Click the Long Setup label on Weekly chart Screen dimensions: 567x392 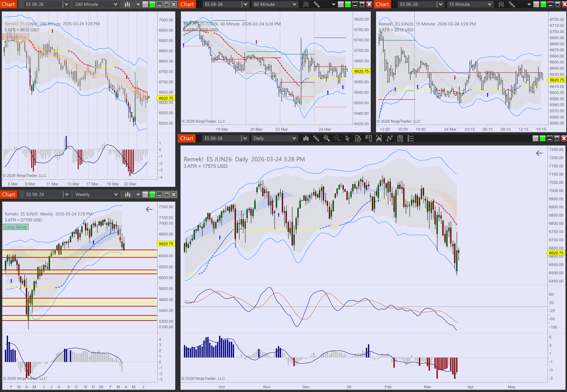click(x=15, y=227)
